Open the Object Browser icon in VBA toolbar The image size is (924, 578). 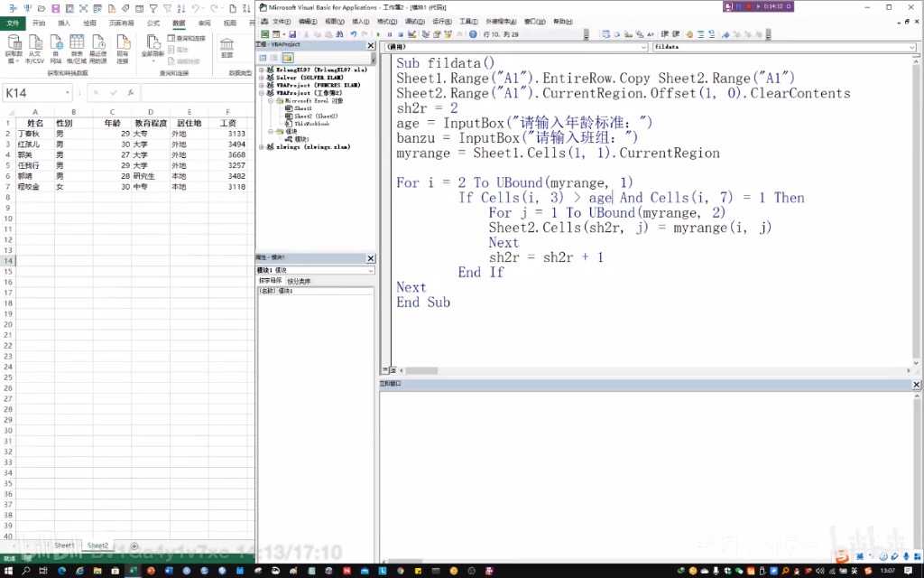[x=448, y=34]
